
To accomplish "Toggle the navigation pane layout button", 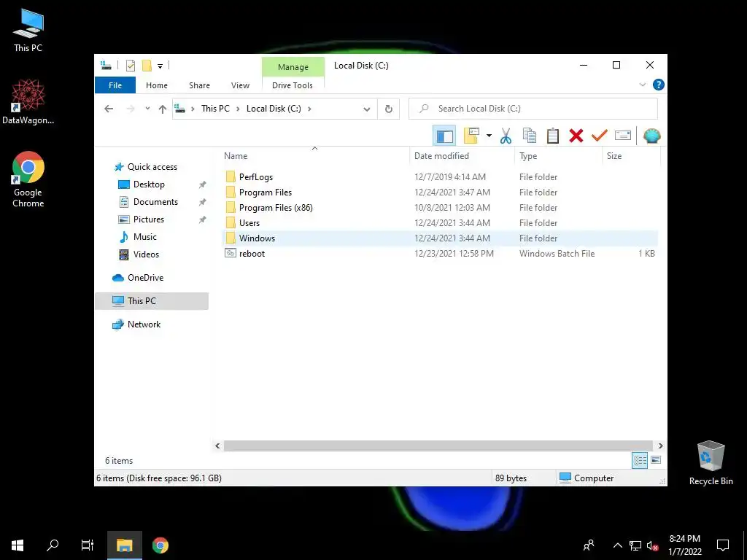I will (444, 136).
